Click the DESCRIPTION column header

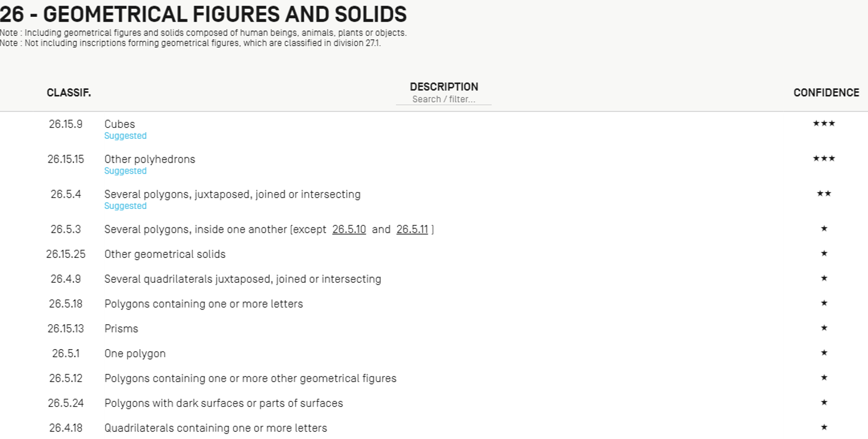click(x=444, y=87)
